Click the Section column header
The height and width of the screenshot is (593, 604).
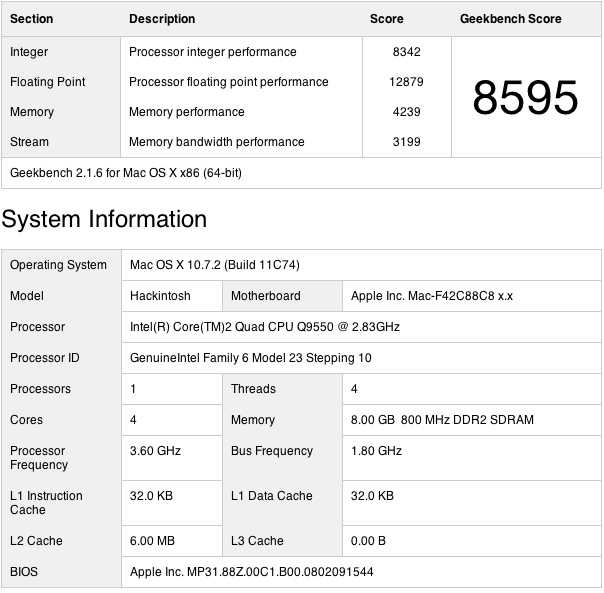[x=31, y=19]
